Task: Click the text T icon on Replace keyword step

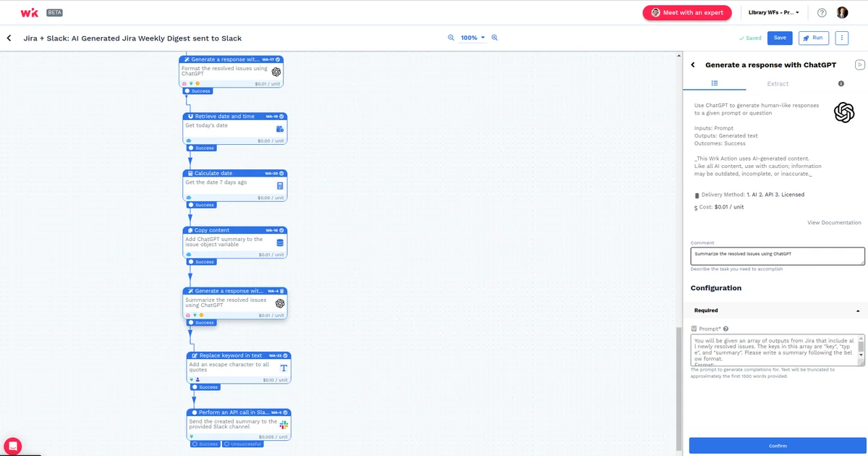Action: point(284,368)
